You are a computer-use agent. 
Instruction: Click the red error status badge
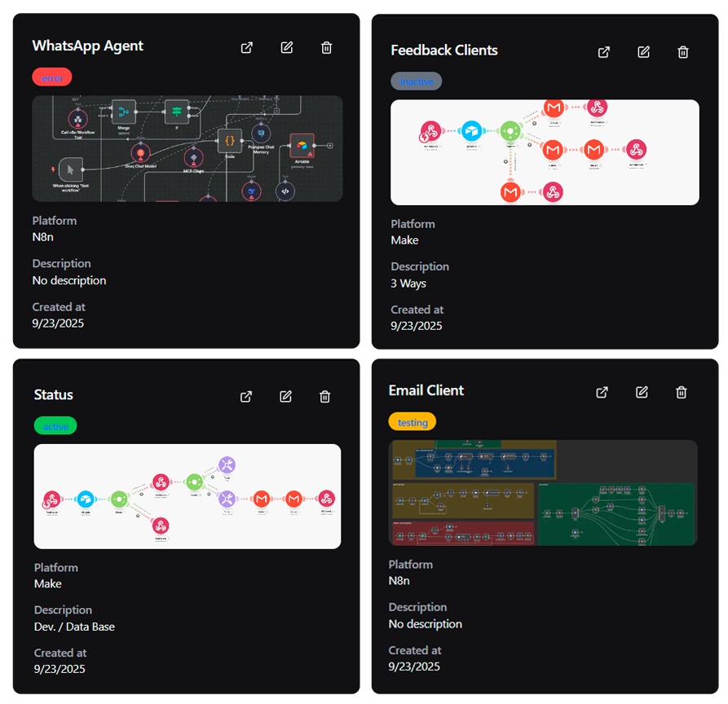[52, 77]
